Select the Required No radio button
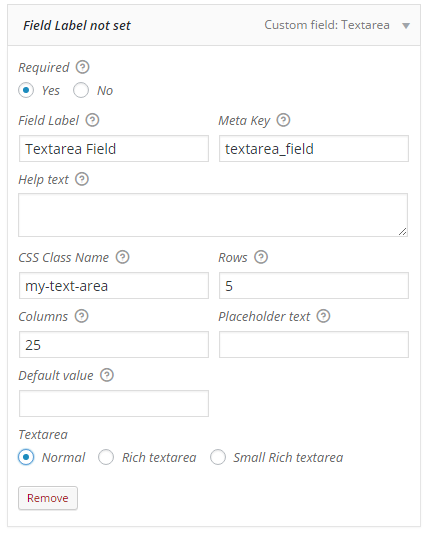Viewport: 427px width, 536px height. (81, 90)
